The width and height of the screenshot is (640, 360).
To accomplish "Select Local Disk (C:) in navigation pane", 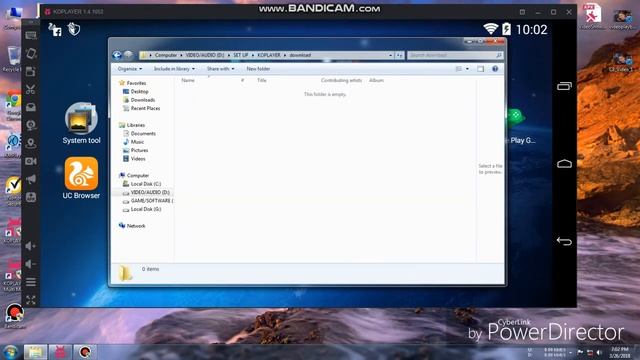I will point(142,184).
